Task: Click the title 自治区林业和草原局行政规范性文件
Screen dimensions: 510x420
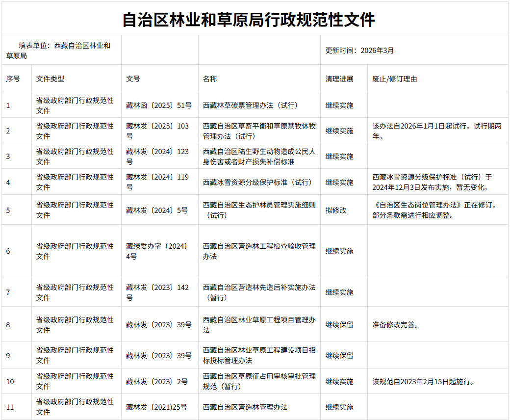Action: [x=249, y=20]
